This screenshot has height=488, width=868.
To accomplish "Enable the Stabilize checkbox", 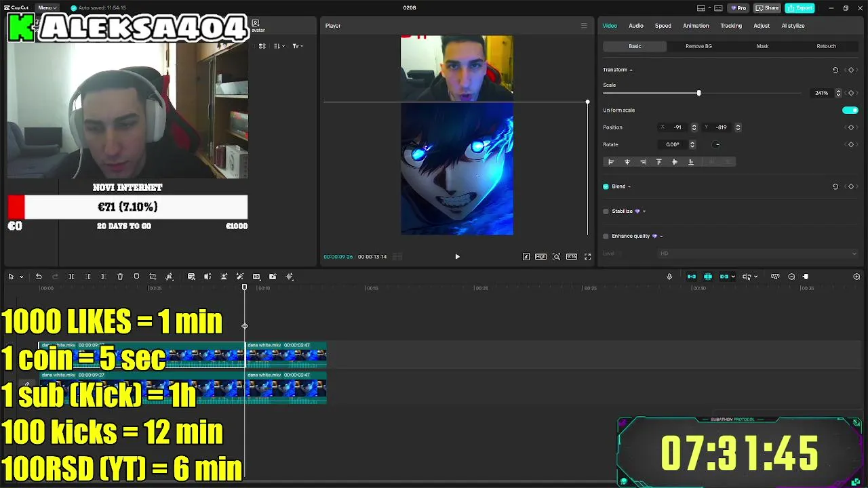I will tap(606, 211).
